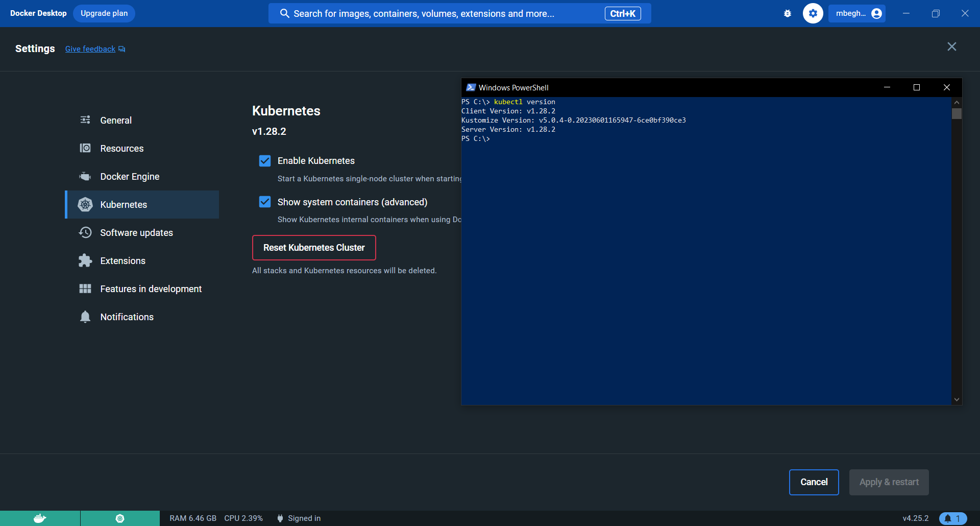Click the Cancel button
Screen dimensions: 980x526
814,482
